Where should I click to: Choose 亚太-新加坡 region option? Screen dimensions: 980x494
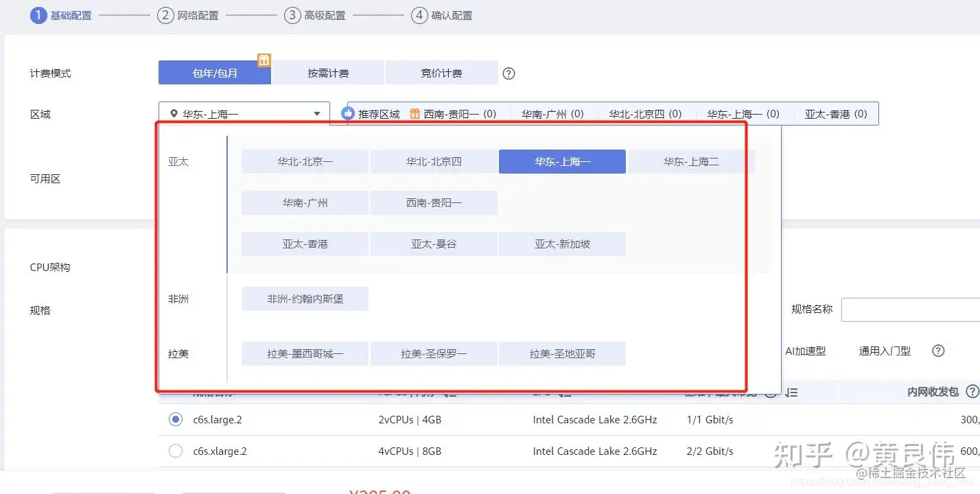[x=562, y=244]
